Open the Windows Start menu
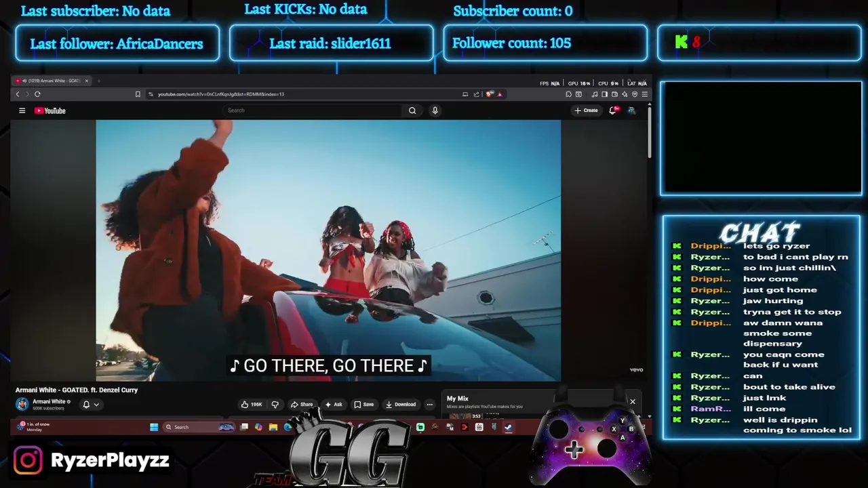This screenshot has height=488, width=868. coord(154,427)
